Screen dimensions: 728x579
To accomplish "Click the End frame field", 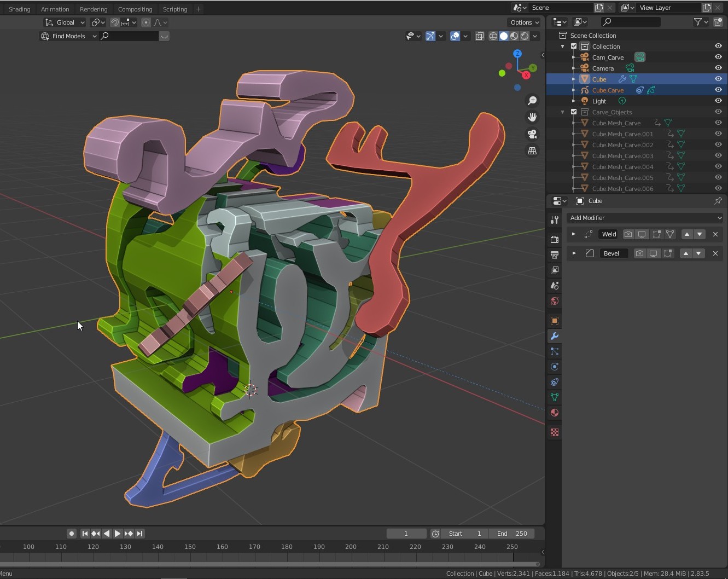I will click(x=512, y=534).
